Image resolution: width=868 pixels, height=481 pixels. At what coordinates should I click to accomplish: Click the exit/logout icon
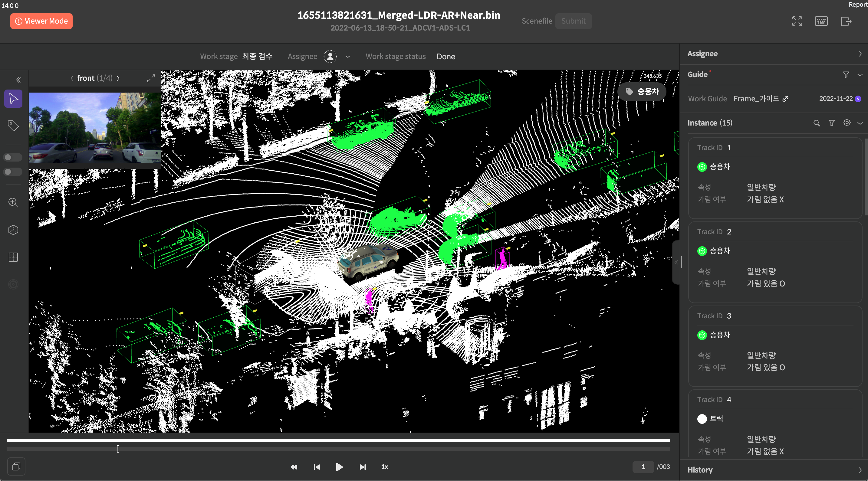pos(846,21)
